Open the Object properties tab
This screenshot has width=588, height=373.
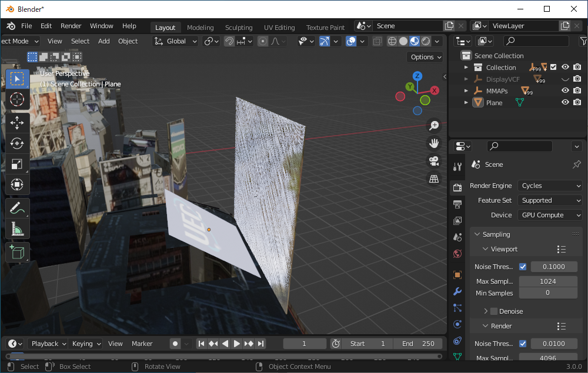pyautogui.click(x=457, y=274)
